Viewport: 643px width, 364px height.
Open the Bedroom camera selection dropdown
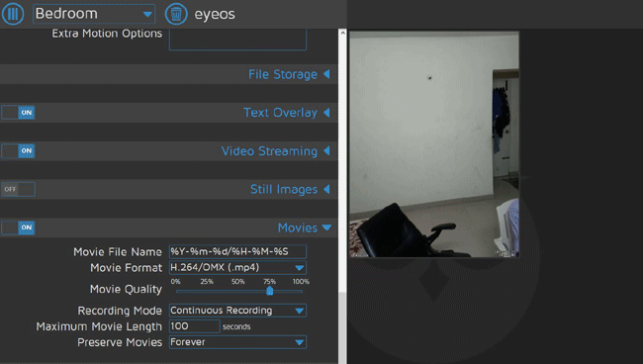coord(94,14)
